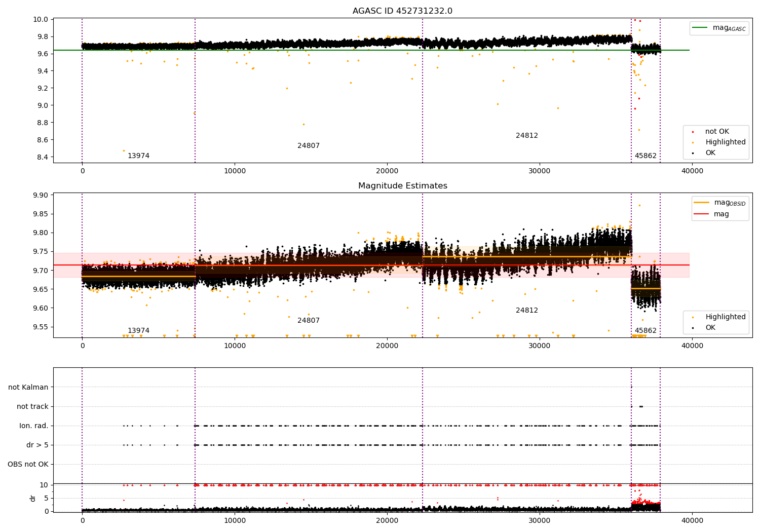Click the 10000 x-axis tick under bottom plot
760x532 pixels.
(x=235, y=520)
